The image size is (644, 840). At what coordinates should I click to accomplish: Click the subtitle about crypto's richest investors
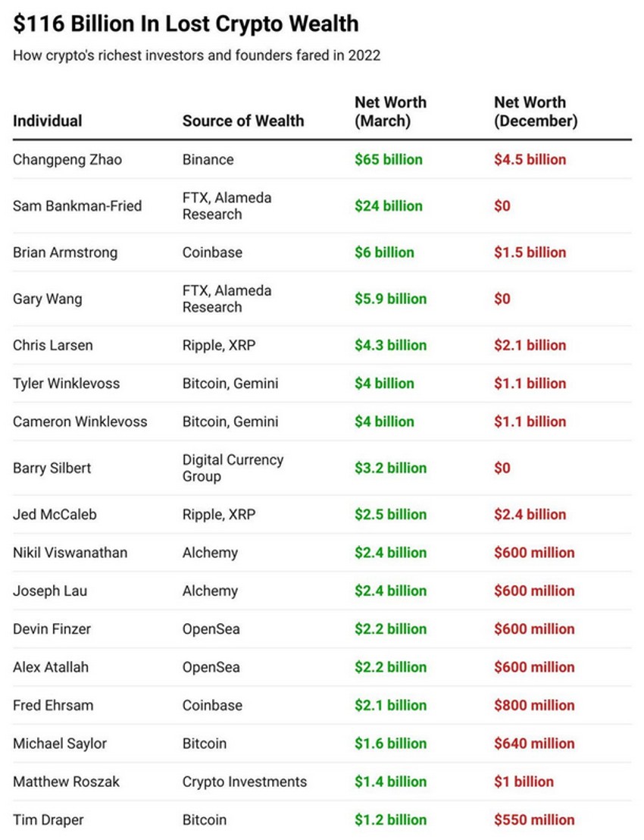pos(196,55)
